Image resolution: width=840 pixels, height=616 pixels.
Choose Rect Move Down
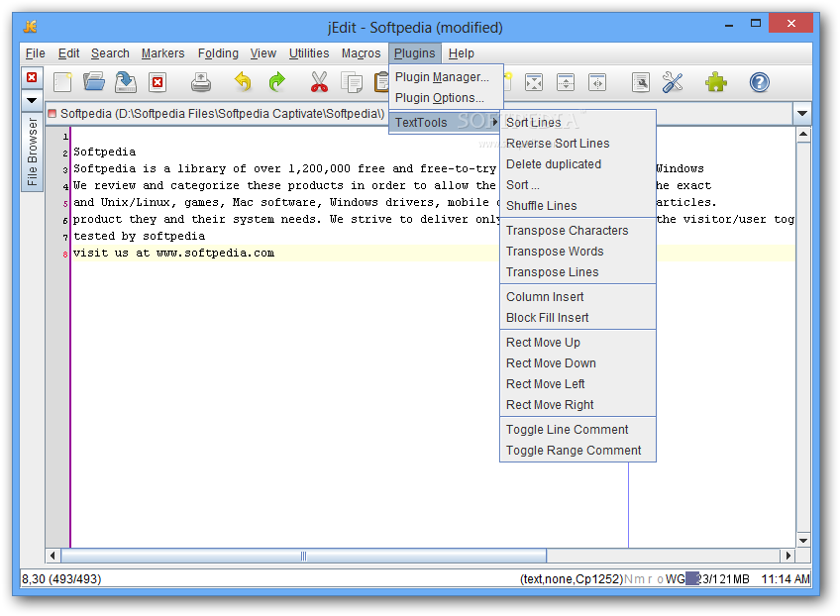coord(577,363)
